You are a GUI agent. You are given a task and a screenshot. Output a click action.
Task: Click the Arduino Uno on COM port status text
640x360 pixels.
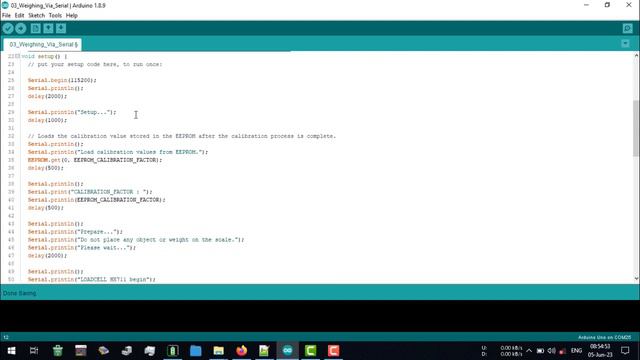pyautogui.click(x=604, y=337)
